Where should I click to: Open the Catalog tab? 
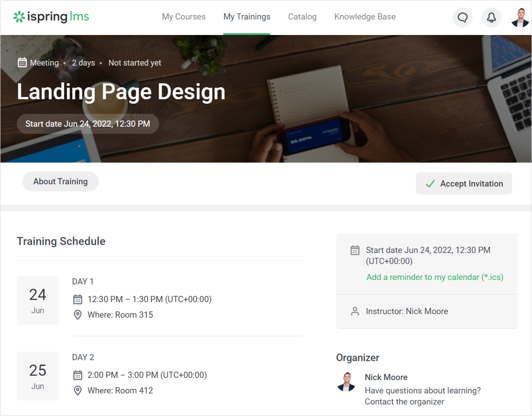click(302, 17)
